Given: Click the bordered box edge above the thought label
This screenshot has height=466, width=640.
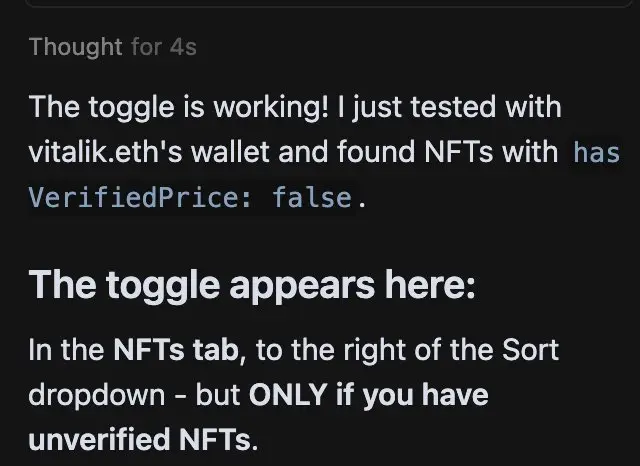Looking at the screenshot, I should tap(329, 4).
